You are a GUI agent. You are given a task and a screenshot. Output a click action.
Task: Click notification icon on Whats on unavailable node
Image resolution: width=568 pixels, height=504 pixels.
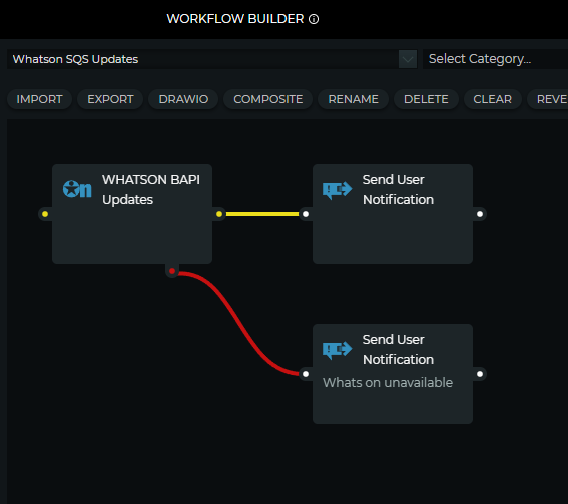click(x=337, y=350)
